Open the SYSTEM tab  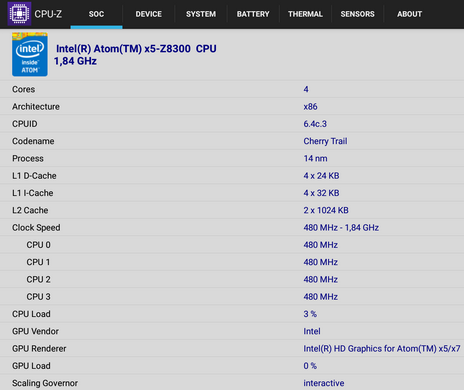click(201, 14)
